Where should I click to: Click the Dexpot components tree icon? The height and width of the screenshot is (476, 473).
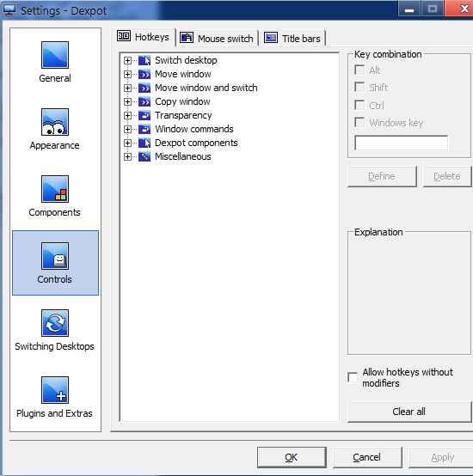tap(144, 143)
